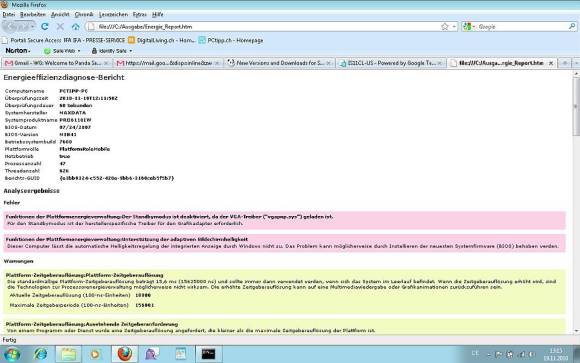Screen dimensions: 580x363
Task: Click the DigitalLiving.ch bookmark favicon
Action: pyautogui.click(x=131, y=40)
